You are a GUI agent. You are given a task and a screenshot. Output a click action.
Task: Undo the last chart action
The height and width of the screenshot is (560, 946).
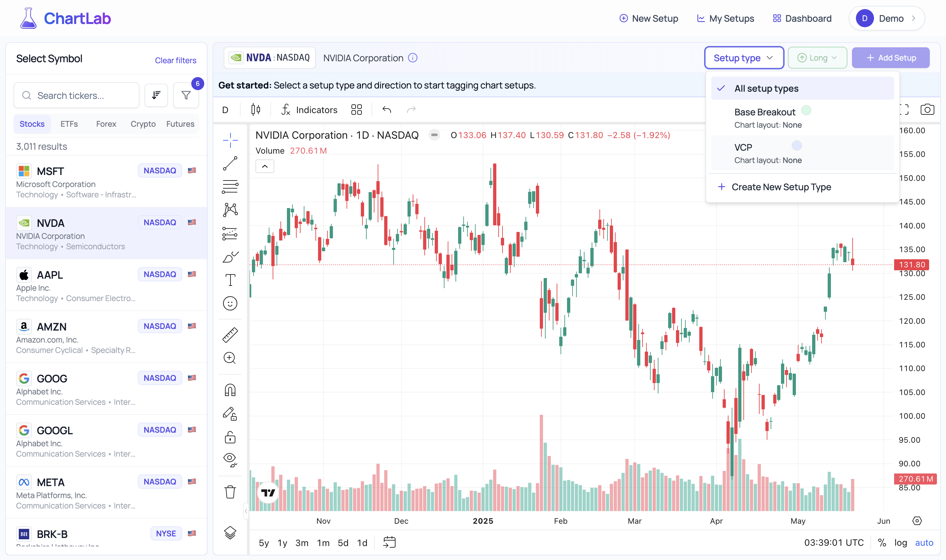(x=386, y=110)
